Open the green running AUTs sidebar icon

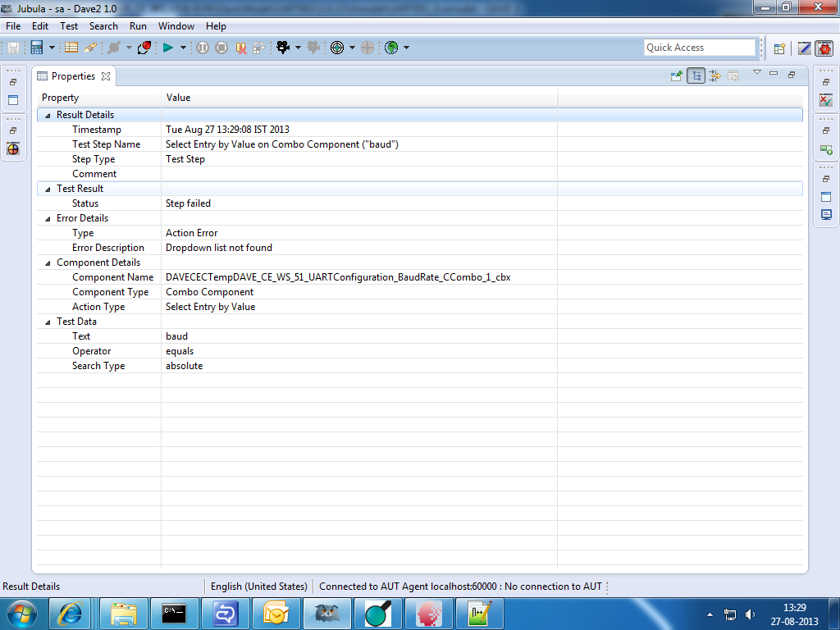[x=826, y=149]
